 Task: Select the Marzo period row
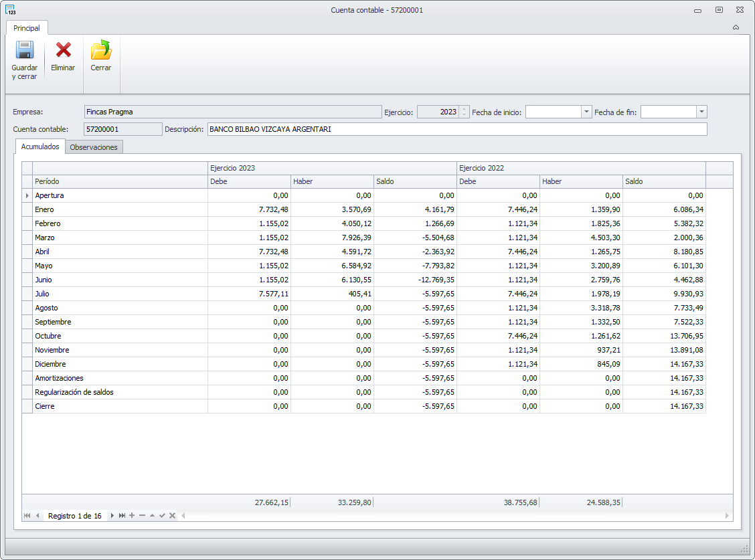point(45,238)
